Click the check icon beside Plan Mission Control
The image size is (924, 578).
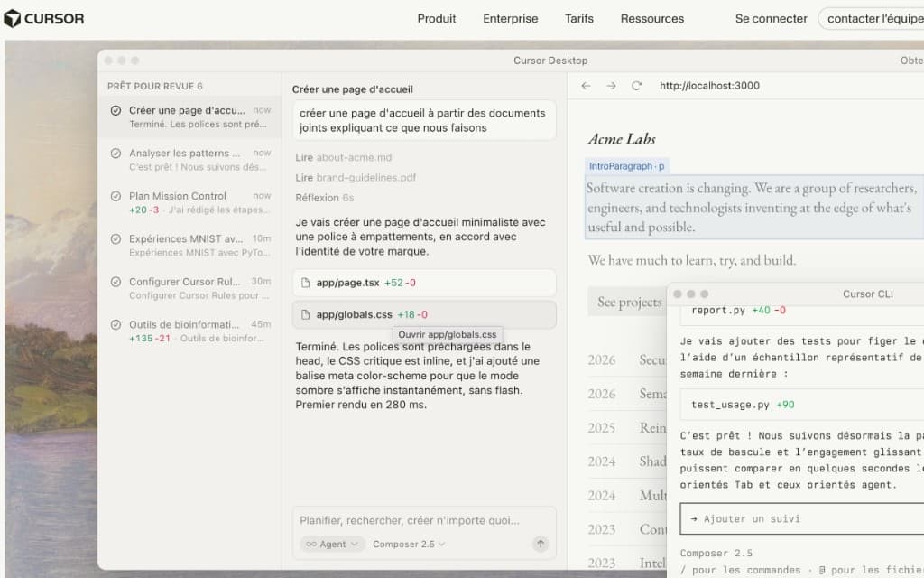pyautogui.click(x=116, y=196)
